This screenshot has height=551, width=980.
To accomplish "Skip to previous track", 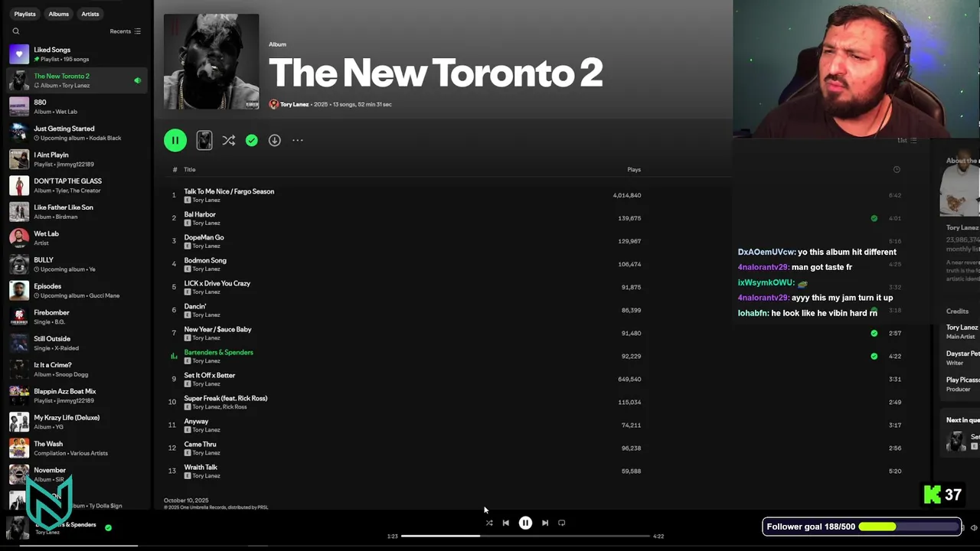I will (x=505, y=523).
